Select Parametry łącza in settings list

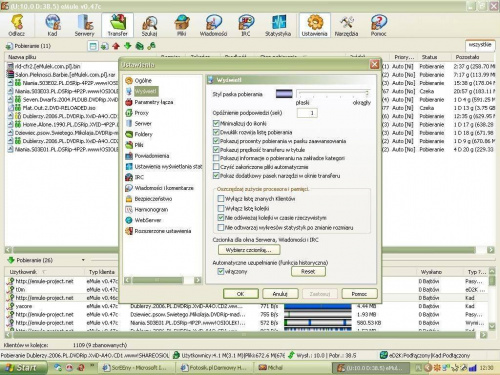(x=149, y=102)
